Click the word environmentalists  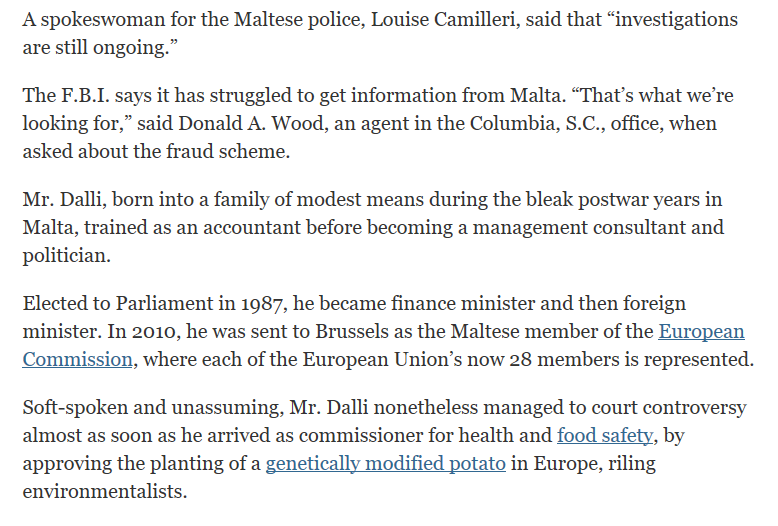pos(105,491)
